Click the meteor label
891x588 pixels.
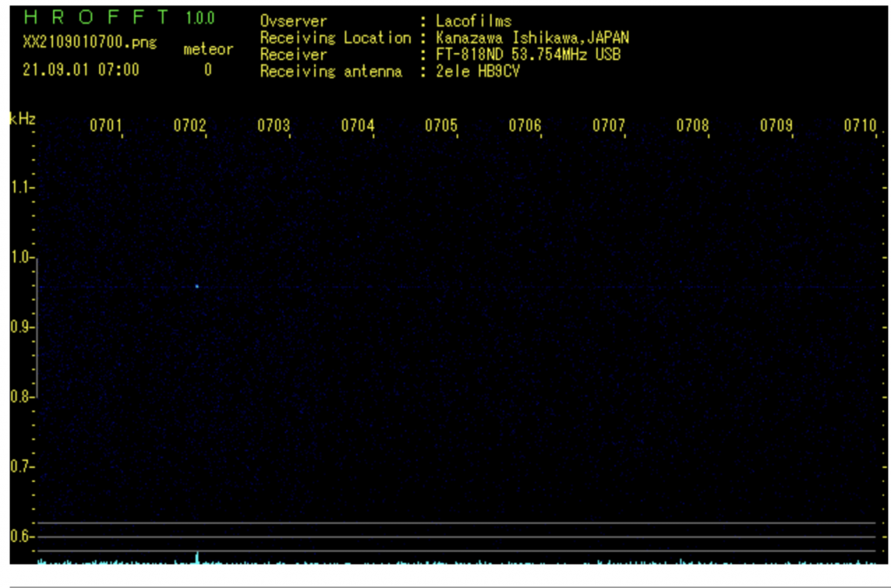208,50
